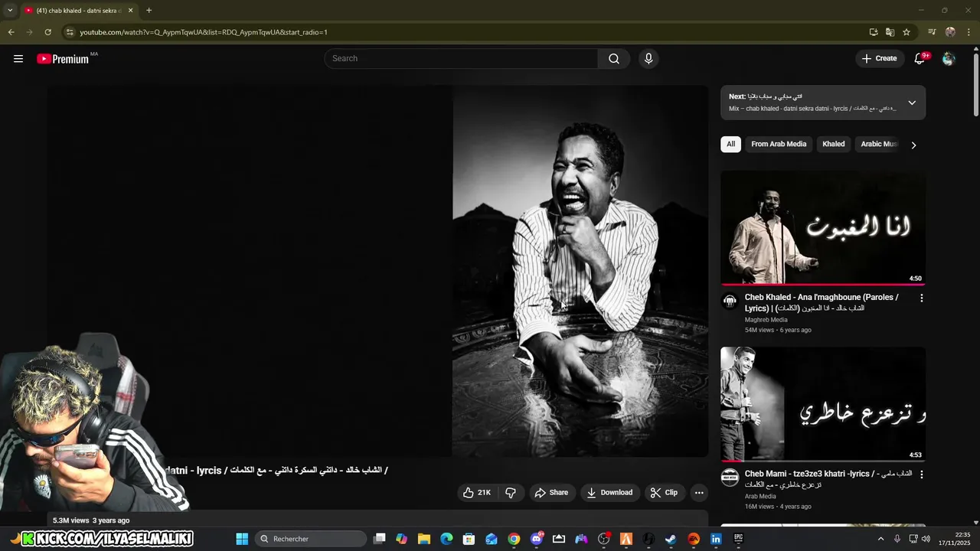View site information in the address bar
This screenshot has height=551, width=980.
pos(70,32)
